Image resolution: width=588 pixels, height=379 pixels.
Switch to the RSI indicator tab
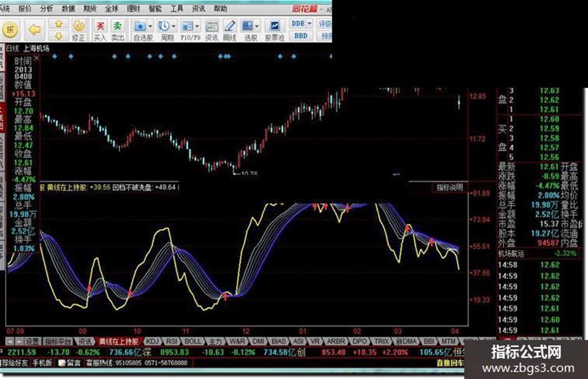pyautogui.click(x=172, y=341)
